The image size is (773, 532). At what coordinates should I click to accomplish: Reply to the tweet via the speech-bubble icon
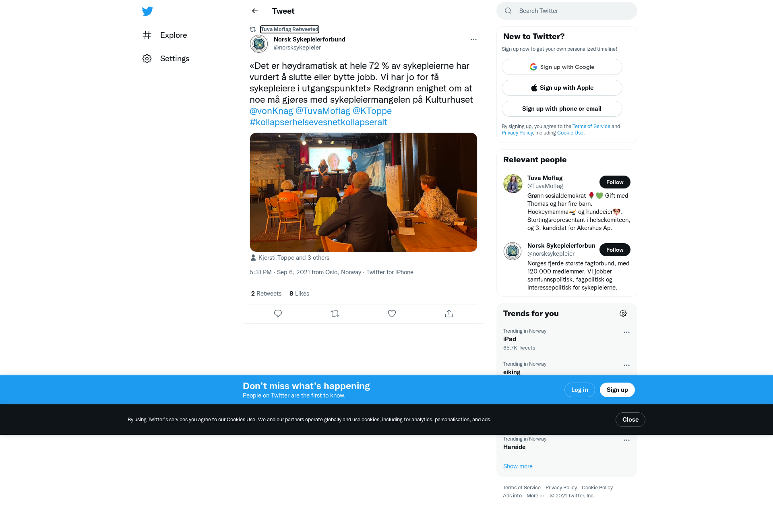[278, 313]
